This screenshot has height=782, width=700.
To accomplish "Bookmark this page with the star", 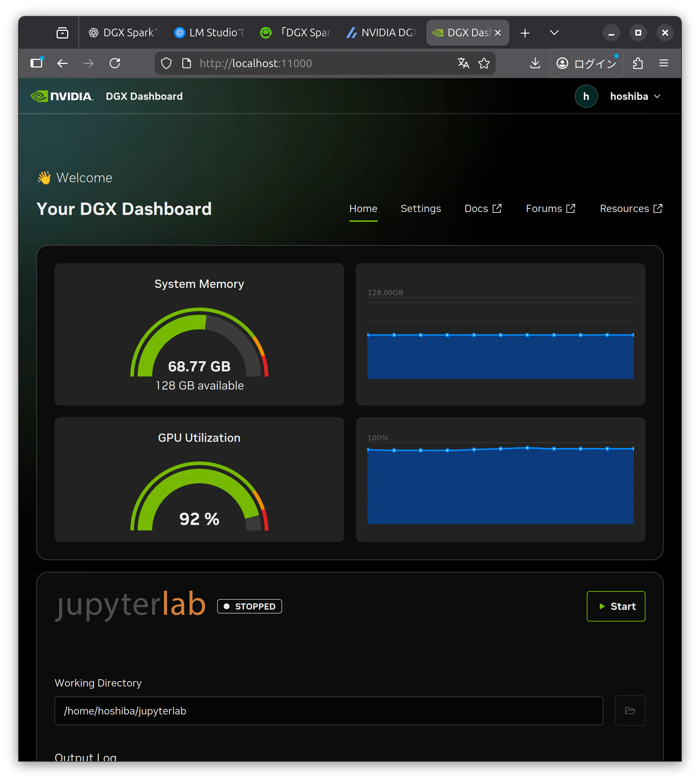I will pyautogui.click(x=484, y=63).
